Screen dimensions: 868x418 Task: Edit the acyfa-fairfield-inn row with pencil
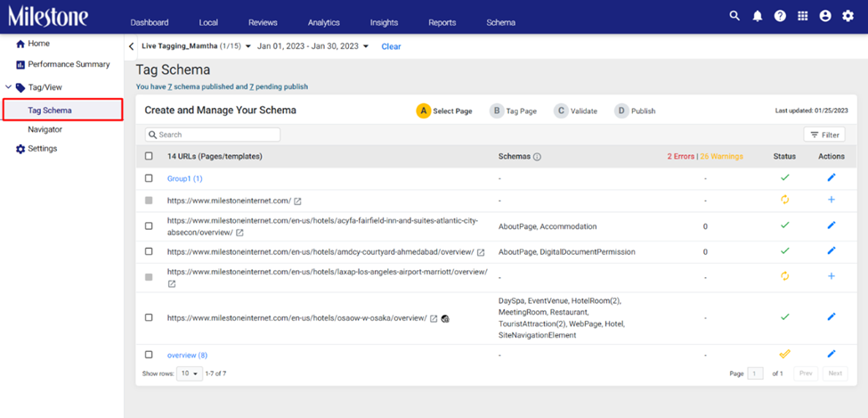(x=831, y=225)
